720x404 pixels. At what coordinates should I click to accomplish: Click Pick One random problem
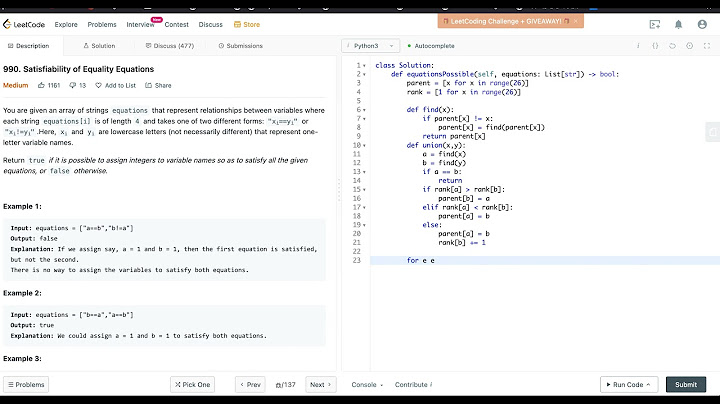point(192,385)
